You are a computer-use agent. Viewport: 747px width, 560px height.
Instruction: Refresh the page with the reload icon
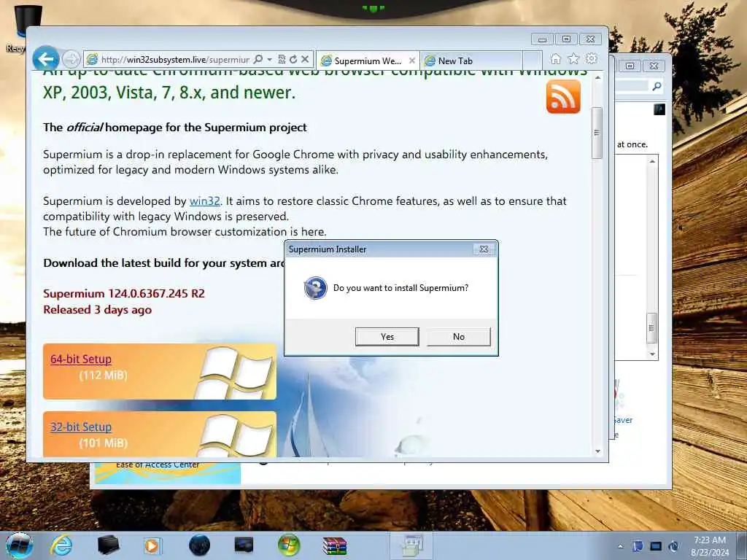[x=293, y=59]
